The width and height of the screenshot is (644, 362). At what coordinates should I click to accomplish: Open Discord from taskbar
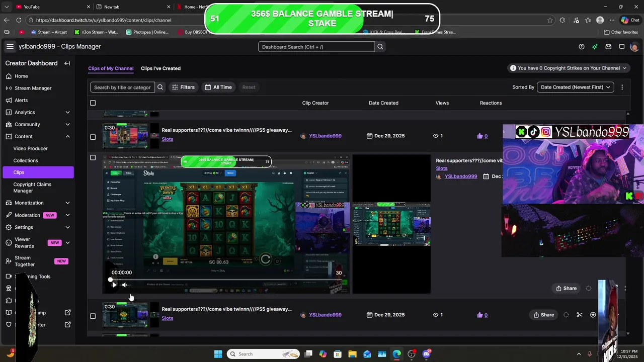(427, 354)
